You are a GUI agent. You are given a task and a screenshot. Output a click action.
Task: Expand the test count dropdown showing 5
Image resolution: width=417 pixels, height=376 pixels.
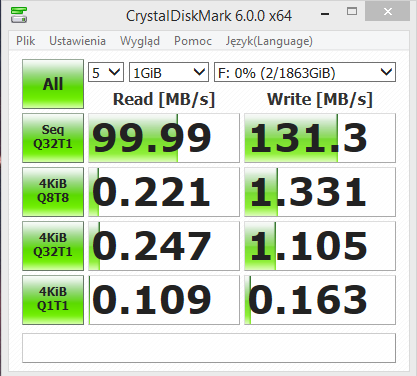click(x=106, y=72)
